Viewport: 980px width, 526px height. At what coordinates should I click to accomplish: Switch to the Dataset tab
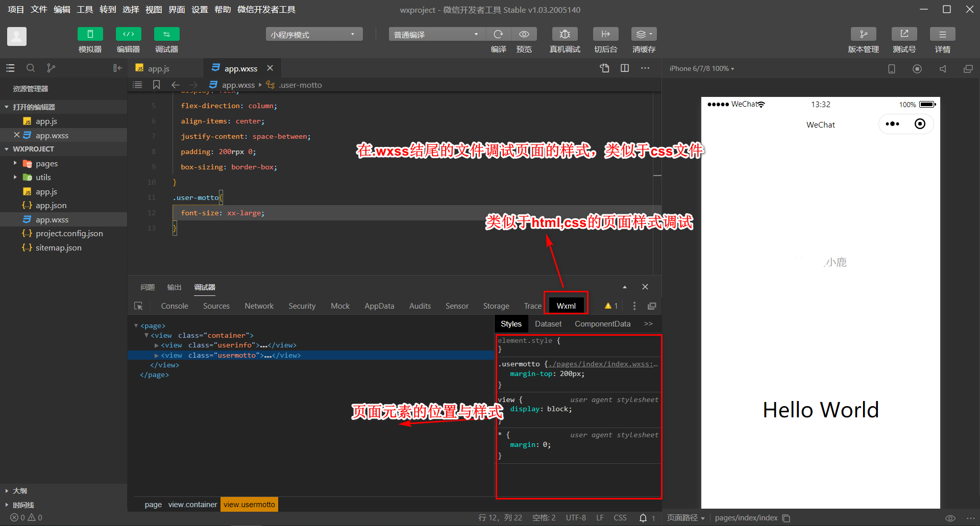(x=548, y=323)
